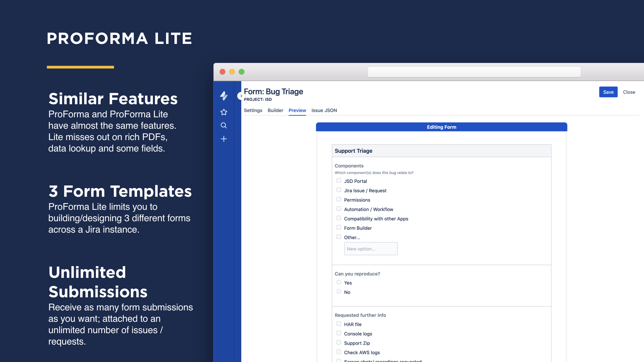Tick the HAR file checkbox

339,323
